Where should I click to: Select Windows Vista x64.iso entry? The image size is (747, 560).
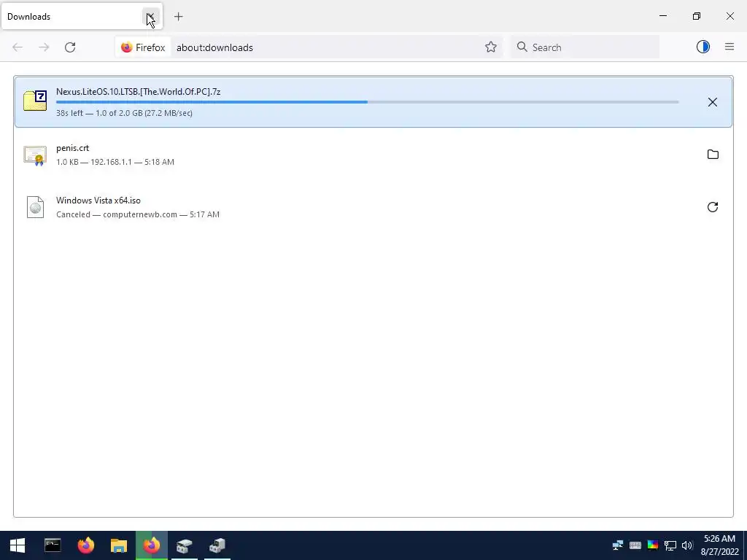pyautogui.click(x=373, y=207)
